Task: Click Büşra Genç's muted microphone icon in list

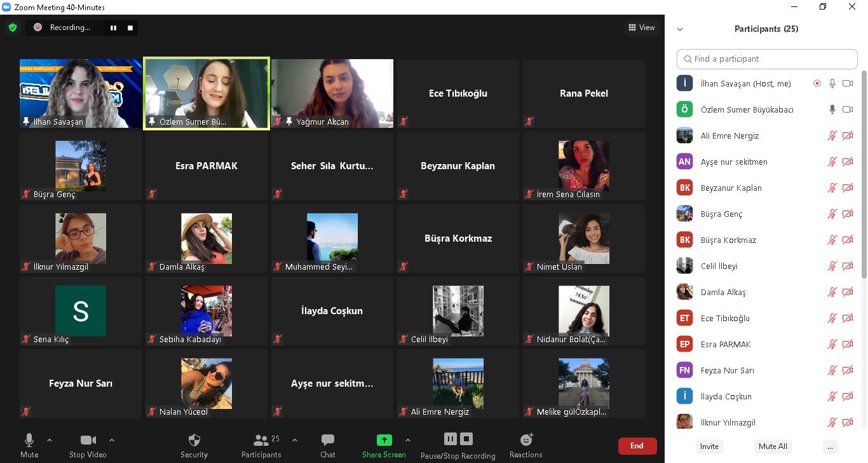Action: [832, 214]
